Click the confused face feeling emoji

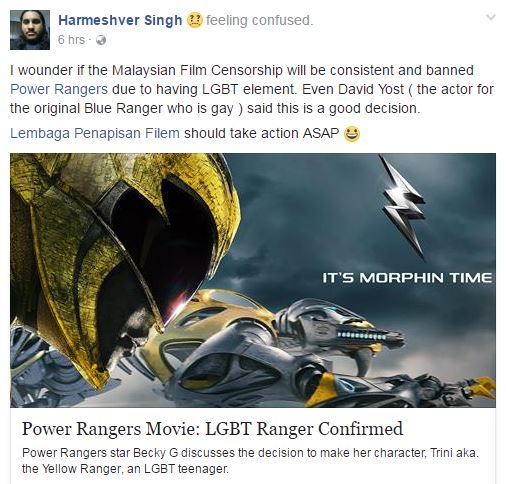pyautogui.click(x=194, y=20)
